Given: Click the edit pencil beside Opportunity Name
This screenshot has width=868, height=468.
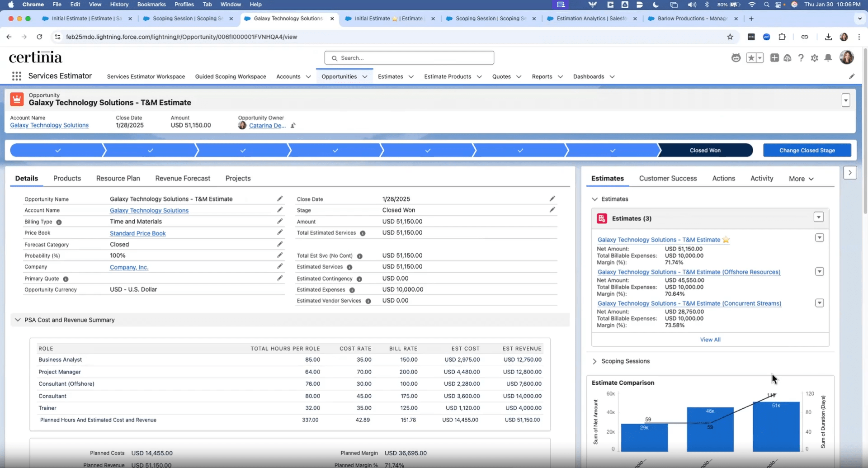Looking at the screenshot, I should tap(280, 199).
